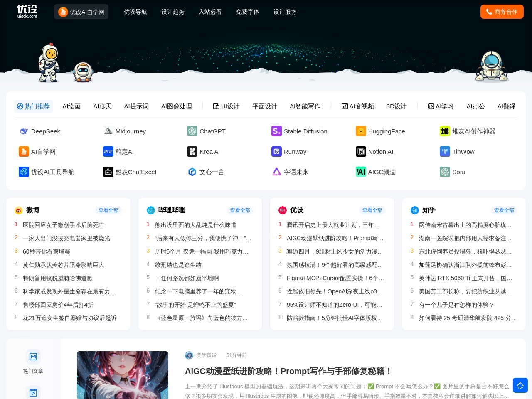Click the 优设AI工具导航 icon

click(x=24, y=172)
